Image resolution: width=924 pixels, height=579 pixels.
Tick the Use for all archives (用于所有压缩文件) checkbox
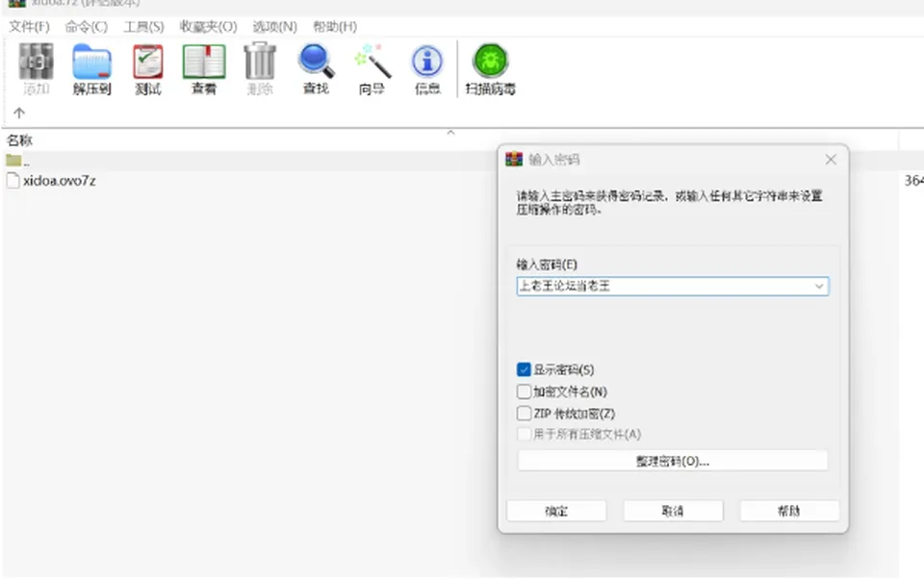pyautogui.click(x=524, y=435)
